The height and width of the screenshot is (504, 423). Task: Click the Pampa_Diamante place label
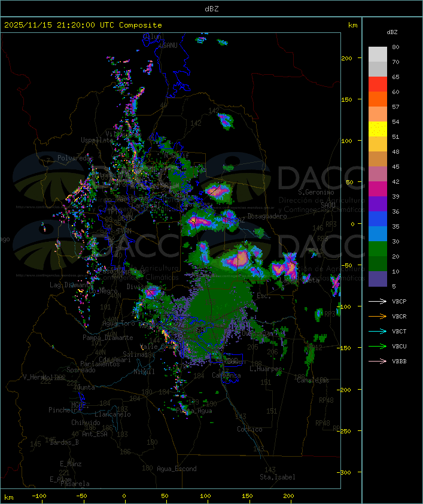[x=108, y=338]
